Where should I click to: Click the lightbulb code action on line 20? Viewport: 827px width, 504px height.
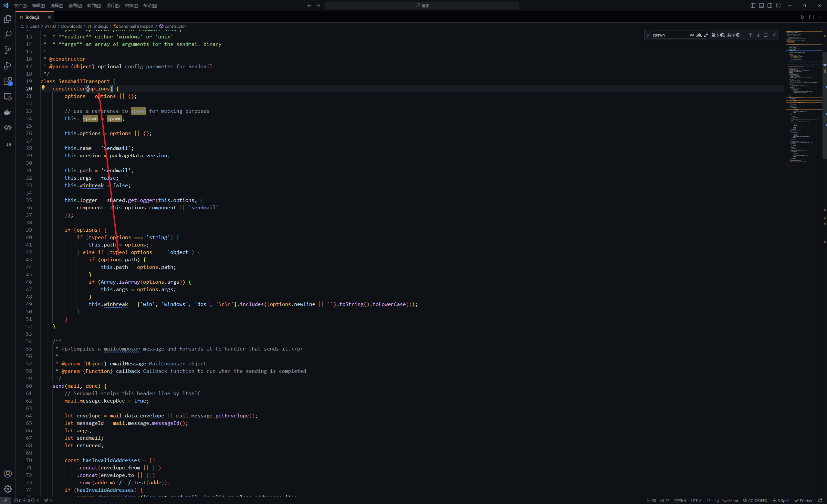point(43,88)
